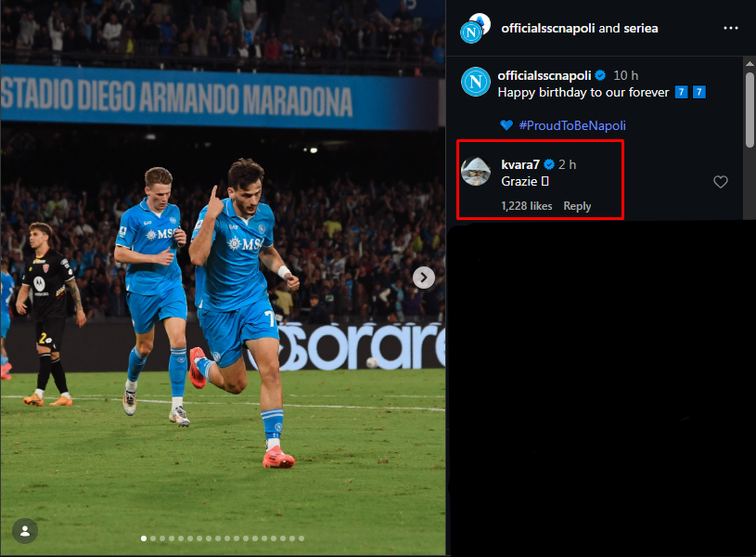Open the officialsscnapoli profile link in the header
This screenshot has height=557, width=756.
click(x=547, y=29)
